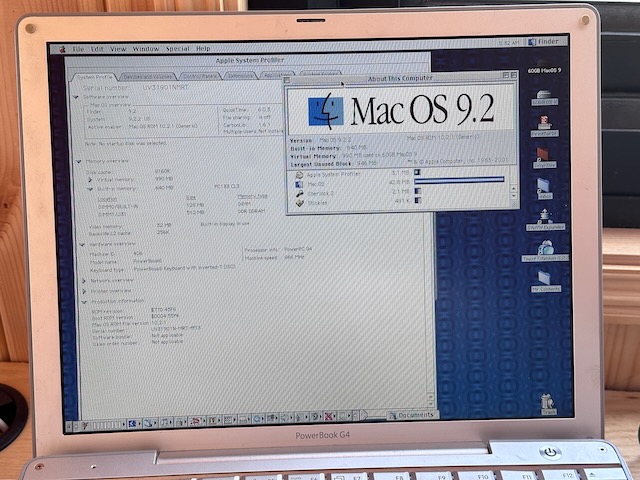The image size is (640, 480).
Task: Select the Trash icon
Action: click(x=547, y=404)
